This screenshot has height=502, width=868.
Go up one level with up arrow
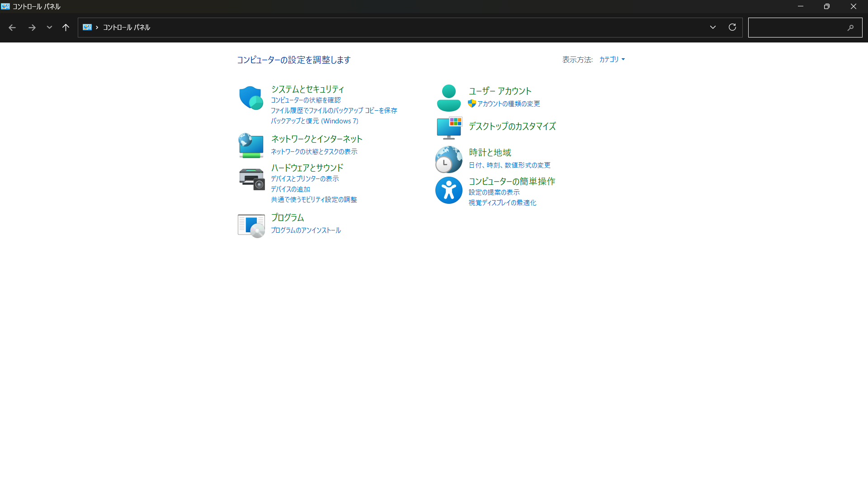66,28
